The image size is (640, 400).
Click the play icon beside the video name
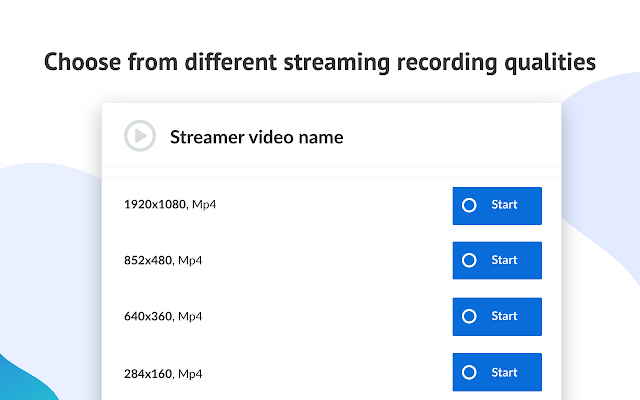click(x=140, y=136)
